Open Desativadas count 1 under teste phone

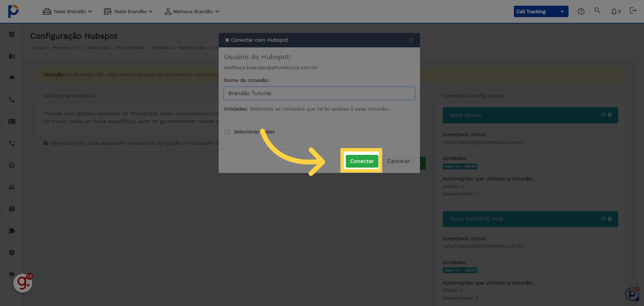click(476, 194)
